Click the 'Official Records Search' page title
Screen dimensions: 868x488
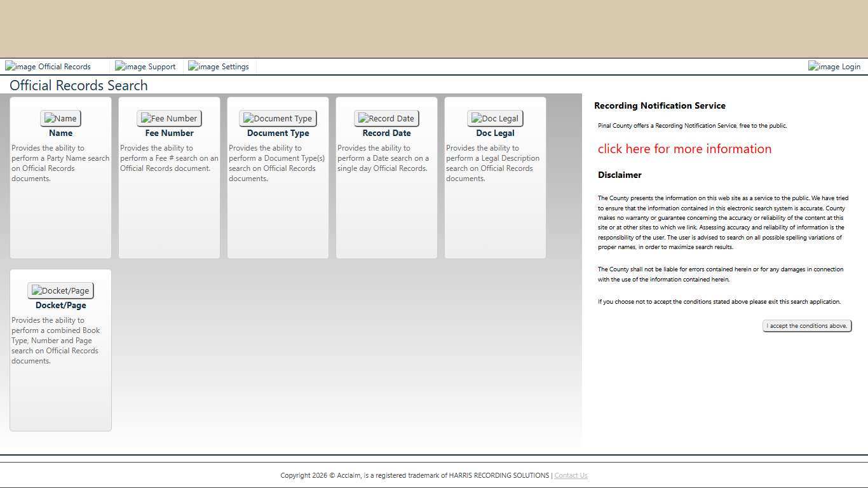coord(79,86)
